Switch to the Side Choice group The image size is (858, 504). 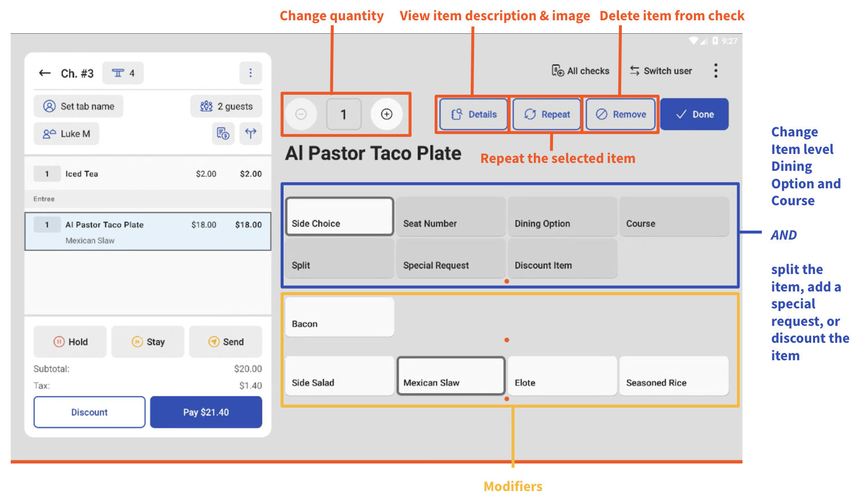click(339, 216)
